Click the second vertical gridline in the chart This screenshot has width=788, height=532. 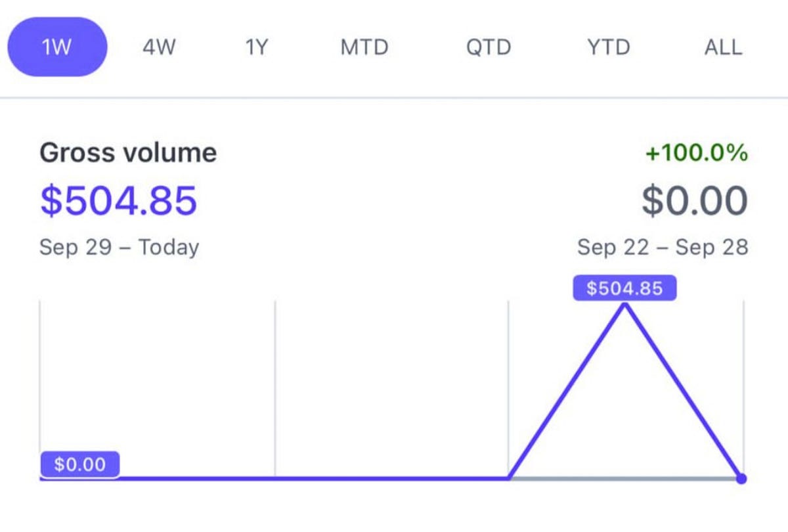click(274, 389)
